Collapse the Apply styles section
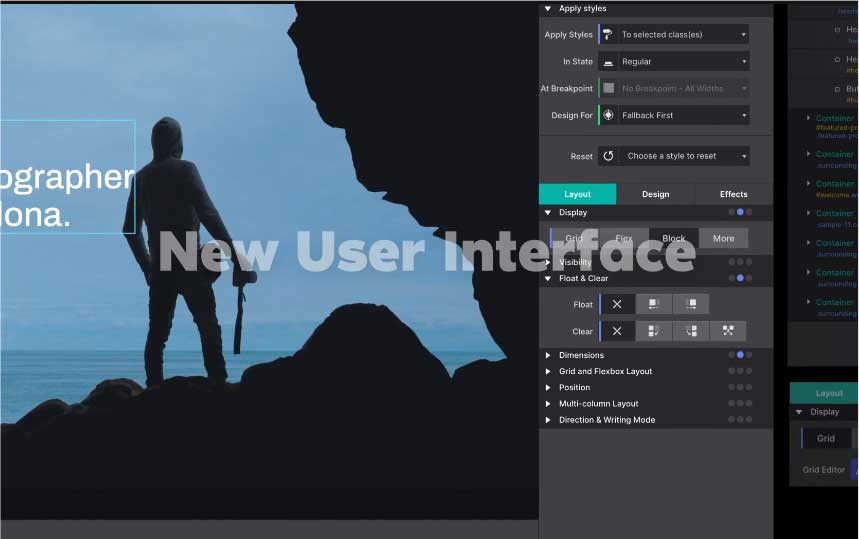This screenshot has height=539, width=859. (548, 9)
